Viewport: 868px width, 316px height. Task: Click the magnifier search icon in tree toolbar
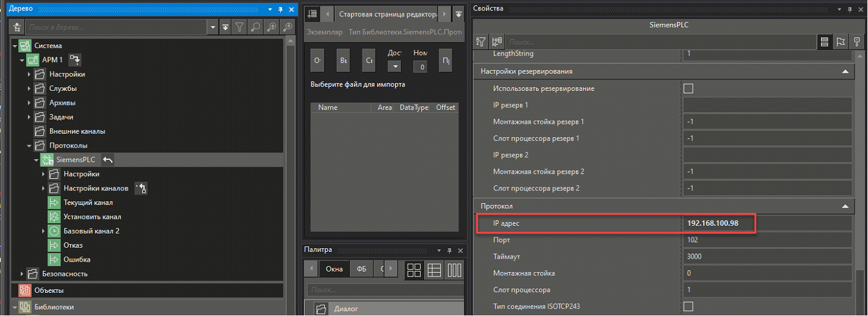coord(255,27)
